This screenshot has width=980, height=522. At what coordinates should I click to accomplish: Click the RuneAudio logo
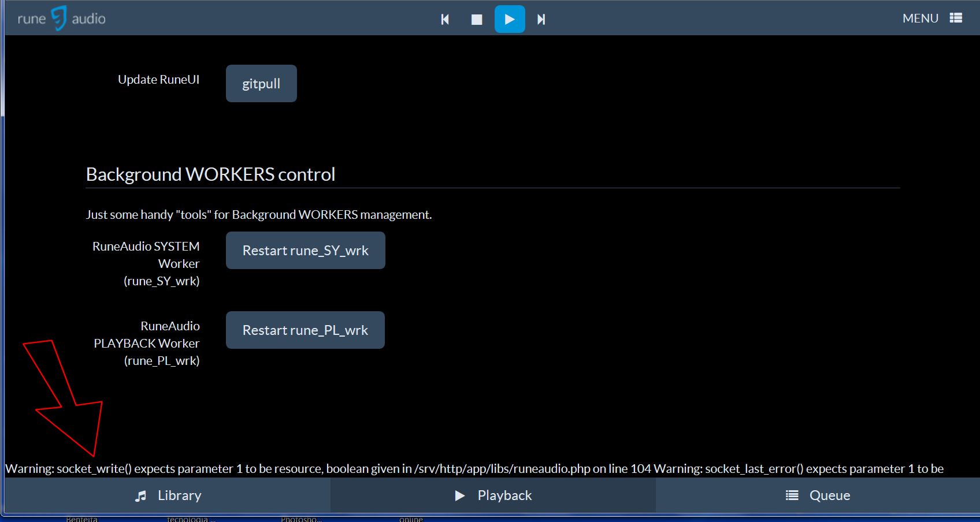click(61, 18)
